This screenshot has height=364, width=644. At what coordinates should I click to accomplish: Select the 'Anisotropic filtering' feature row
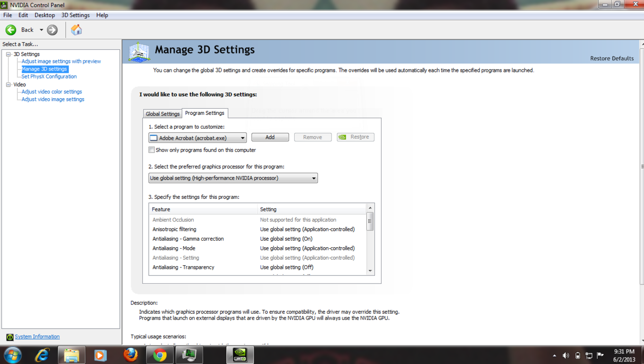[x=258, y=229]
